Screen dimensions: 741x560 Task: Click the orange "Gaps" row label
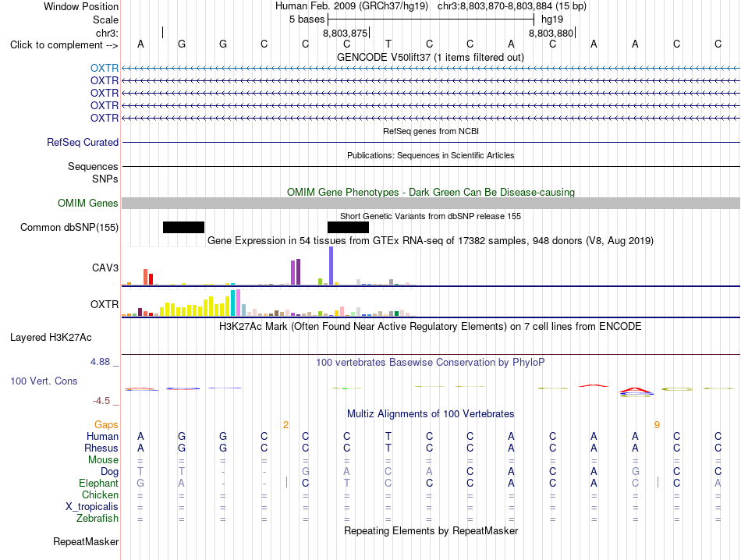point(106,425)
